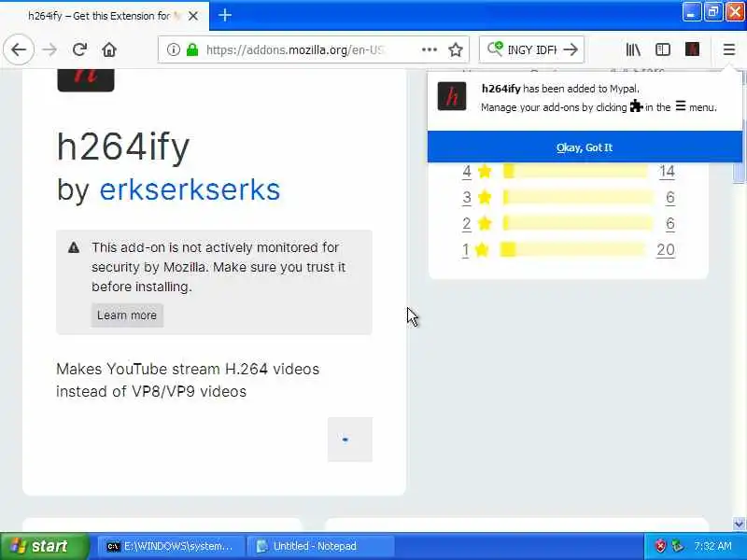Click the 3 star rating link
Screen dimensions: 747x560
click(x=466, y=197)
